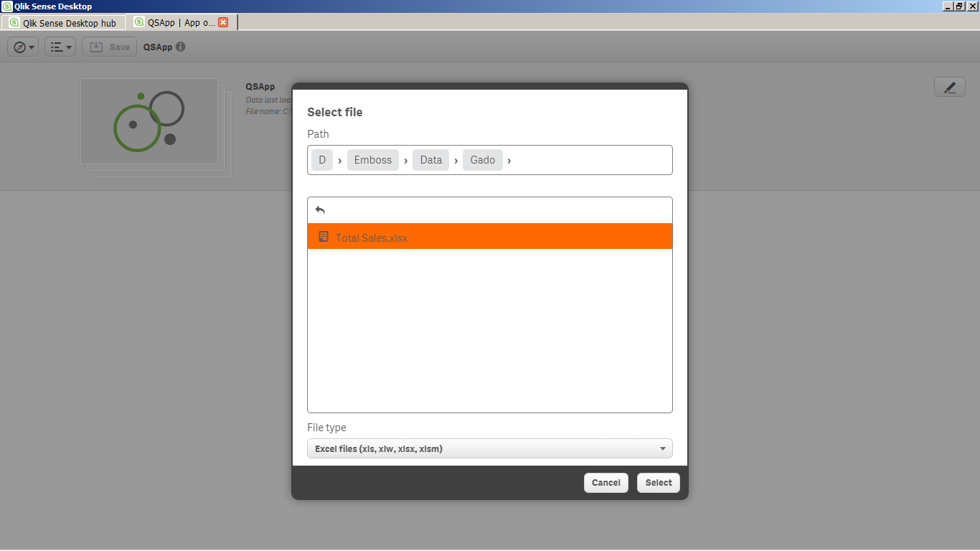Click the path input field
Screen dimensions: 980x551
tap(490, 160)
